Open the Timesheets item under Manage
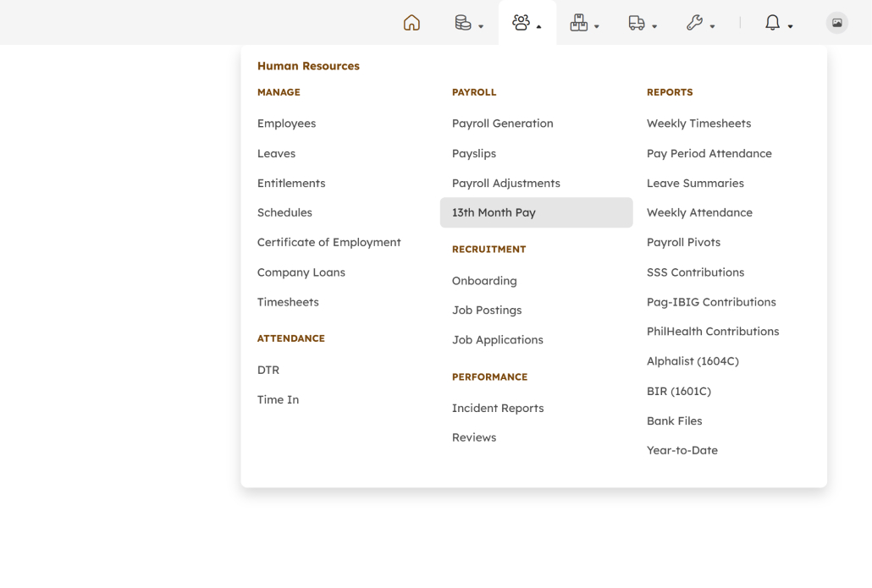The height and width of the screenshot is (588, 872). [x=288, y=302]
